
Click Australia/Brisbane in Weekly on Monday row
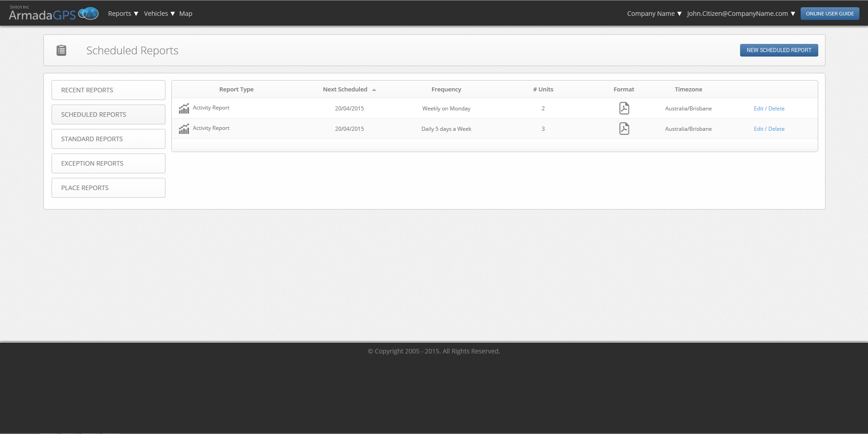pyautogui.click(x=689, y=109)
